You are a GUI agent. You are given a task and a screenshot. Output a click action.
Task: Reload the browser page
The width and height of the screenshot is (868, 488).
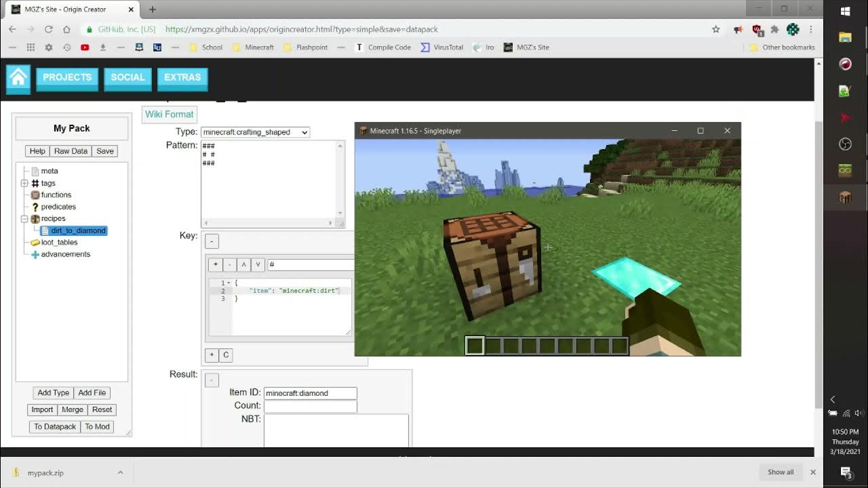tap(48, 29)
